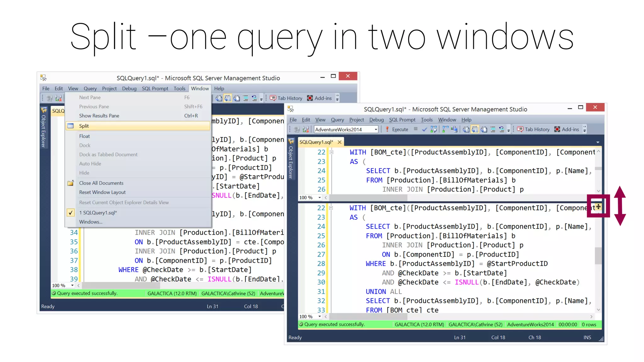Click Add-ins in left window toolbar
Image resolution: width=644 pixels, height=362 pixels.
tap(319, 98)
